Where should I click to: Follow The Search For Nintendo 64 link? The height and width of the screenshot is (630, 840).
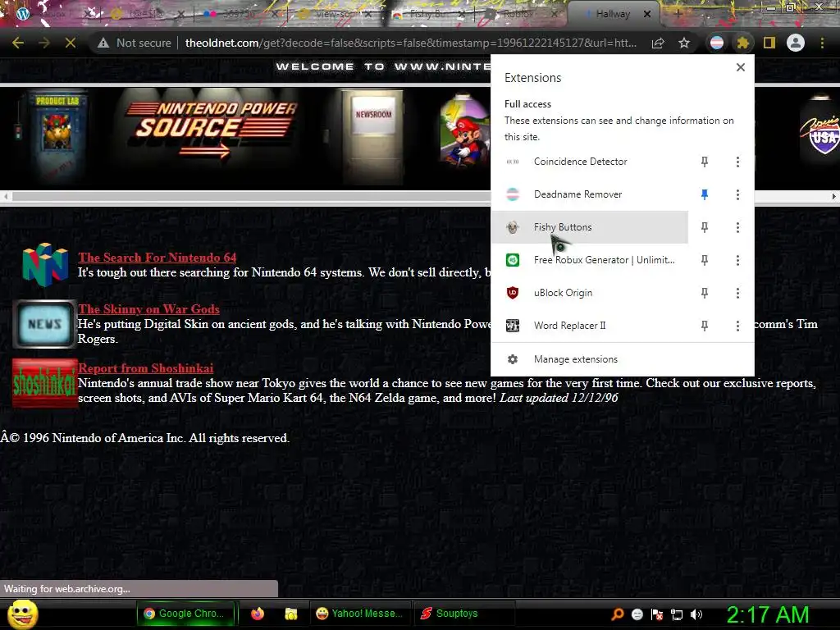click(157, 258)
